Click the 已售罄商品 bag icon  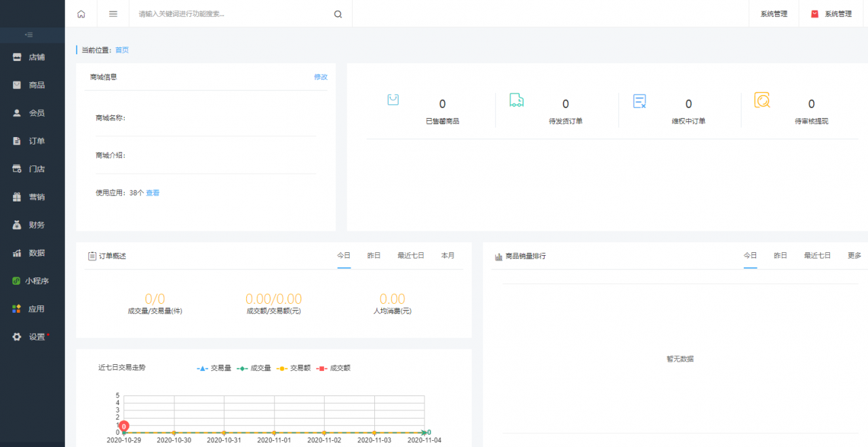click(393, 100)
